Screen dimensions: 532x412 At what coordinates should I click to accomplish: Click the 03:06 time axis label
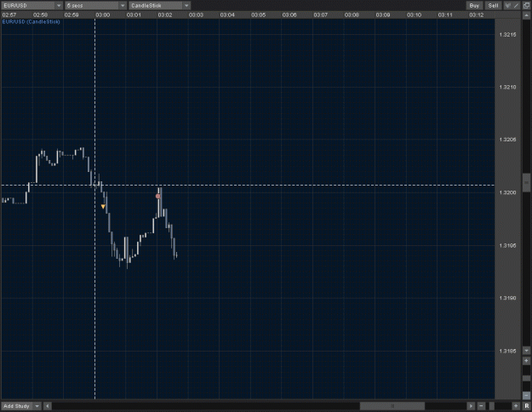(289, 15)
